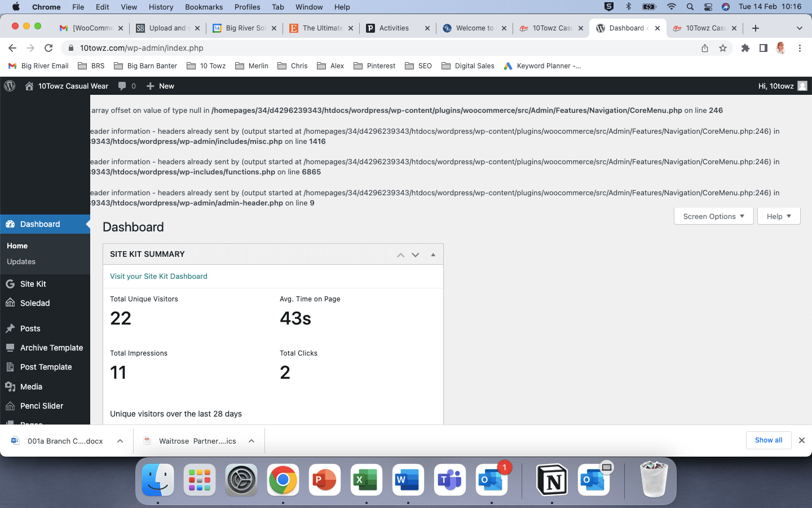Open Updates submenu item
This screenshot has width=812, height=508.
click(x=21, y=261)
